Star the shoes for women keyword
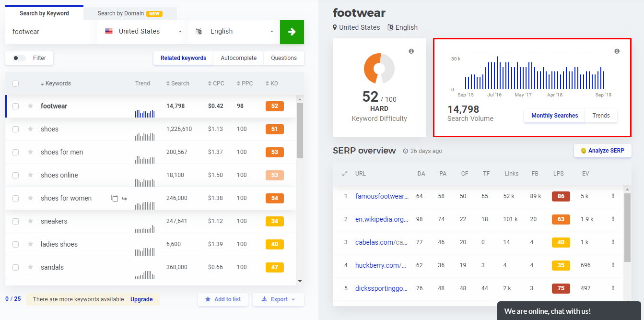 (30, 198)
